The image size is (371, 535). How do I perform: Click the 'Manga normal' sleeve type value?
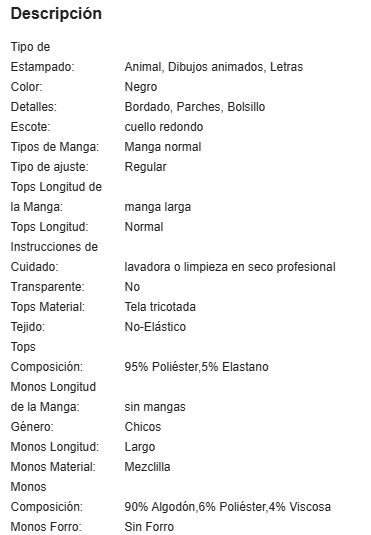(163, 147)
